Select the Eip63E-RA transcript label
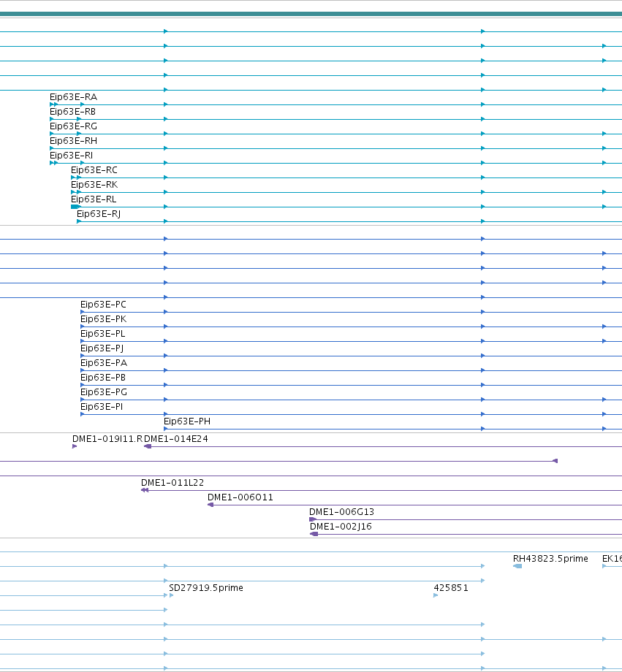 (73, 97)
